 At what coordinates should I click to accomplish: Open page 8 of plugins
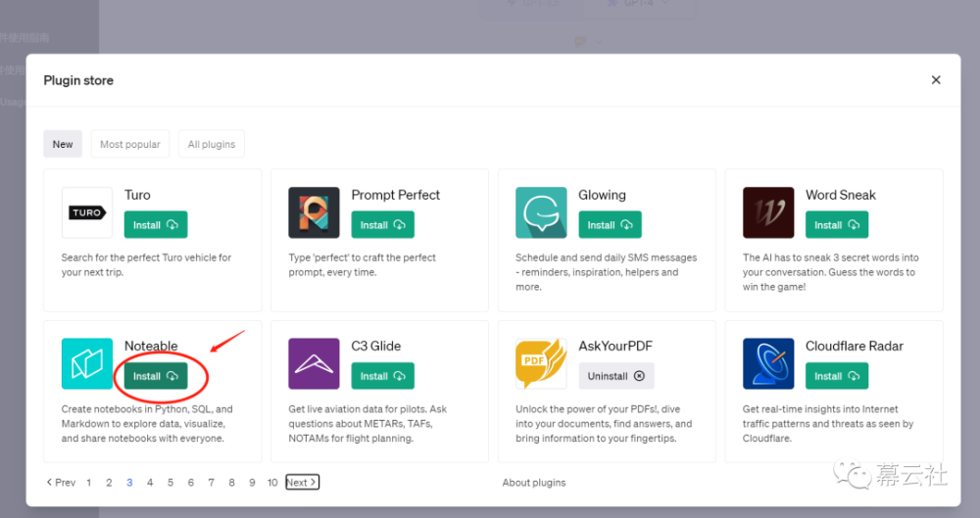point(232,483)
